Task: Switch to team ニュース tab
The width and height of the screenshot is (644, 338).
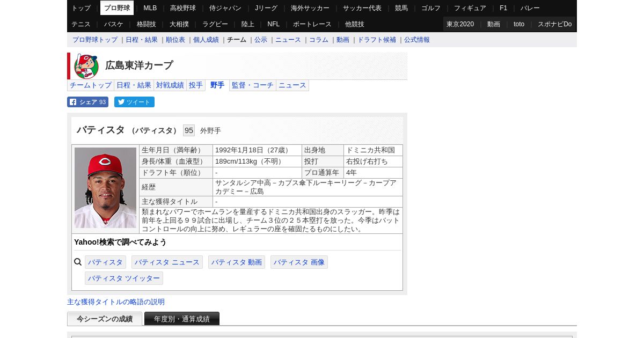Action: pos(292,85)
